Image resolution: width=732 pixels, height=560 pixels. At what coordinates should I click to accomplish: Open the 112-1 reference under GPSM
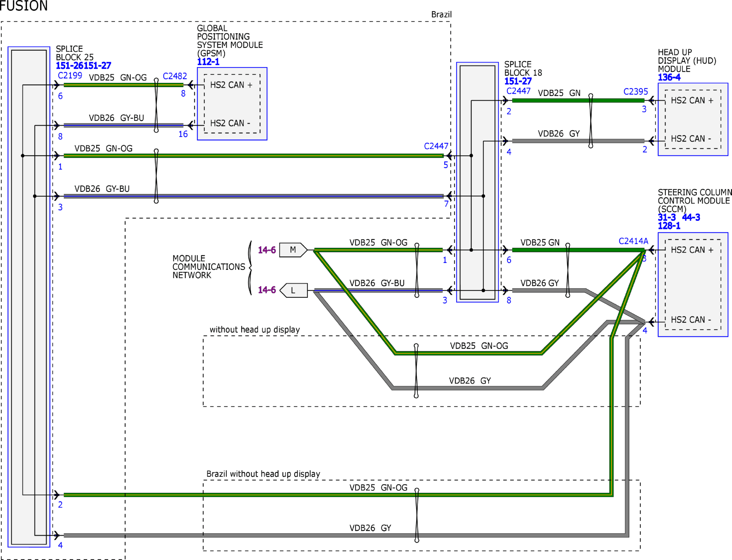(x=208, y=62)
